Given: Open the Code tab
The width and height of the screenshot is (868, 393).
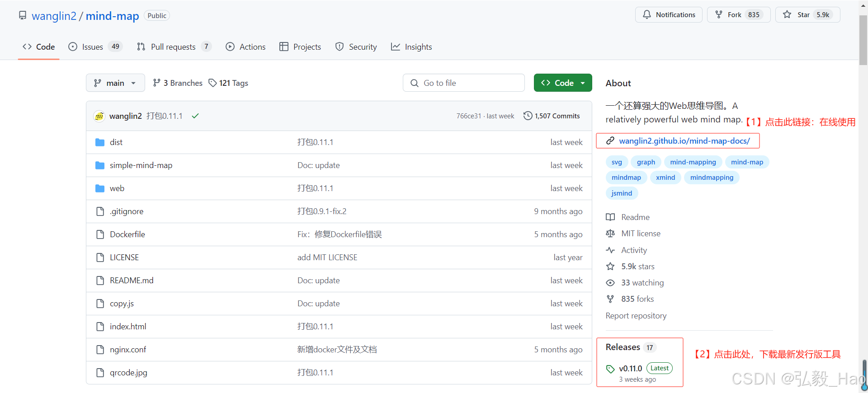Looking at the screenshot, I should tap(39, 47).
